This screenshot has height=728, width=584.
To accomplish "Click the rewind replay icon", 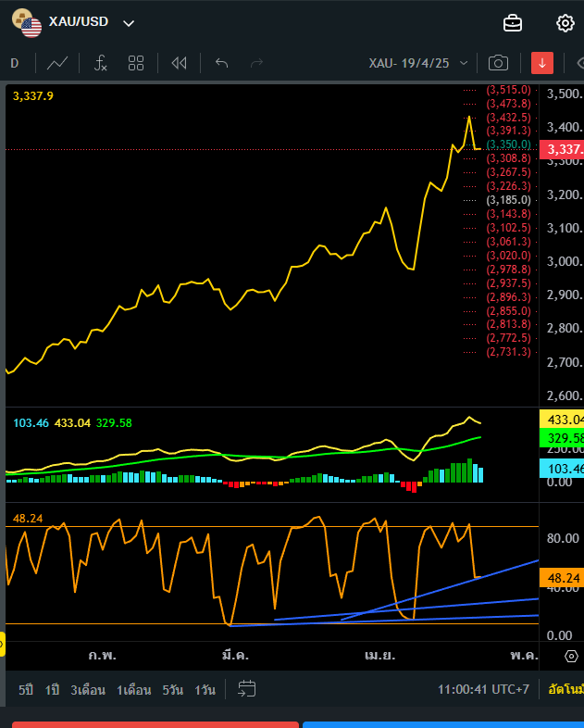I will click(179, 63).
